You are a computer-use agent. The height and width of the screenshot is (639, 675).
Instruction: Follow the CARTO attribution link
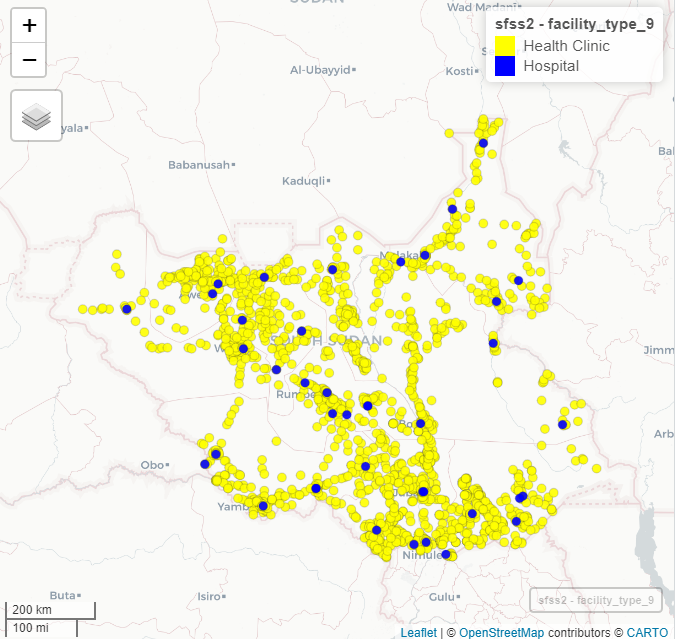tap(648, 632)
